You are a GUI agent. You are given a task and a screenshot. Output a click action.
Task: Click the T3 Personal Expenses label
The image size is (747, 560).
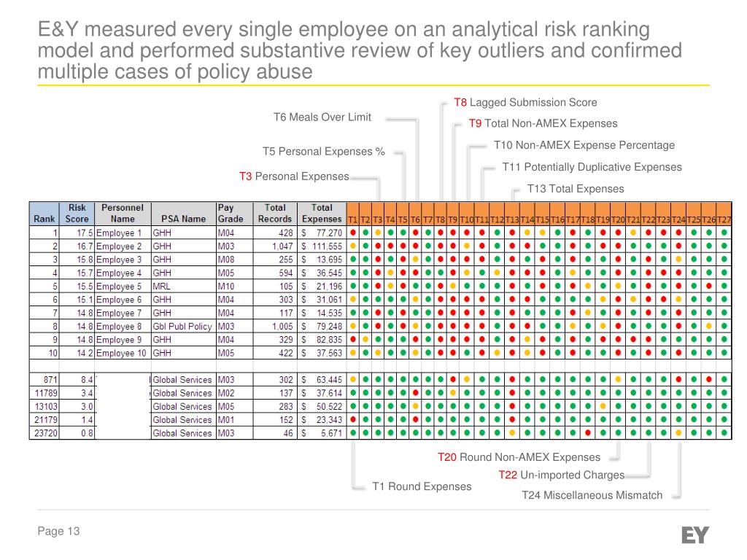294,176
